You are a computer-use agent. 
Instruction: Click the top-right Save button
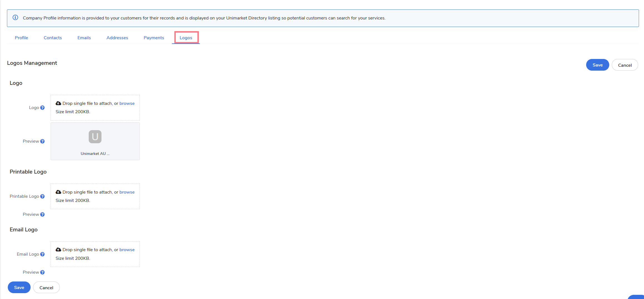click(597, 65)
